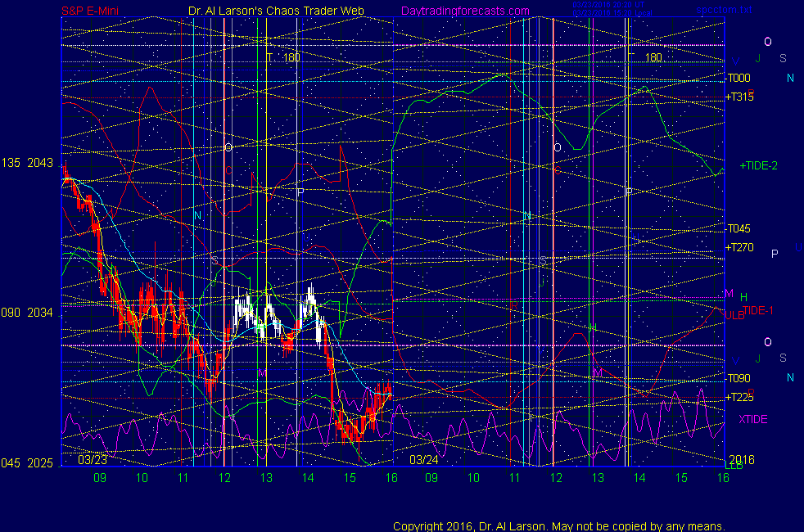Select the '090 2034' price axis label
804x532 pixels.
coord(27,313)
